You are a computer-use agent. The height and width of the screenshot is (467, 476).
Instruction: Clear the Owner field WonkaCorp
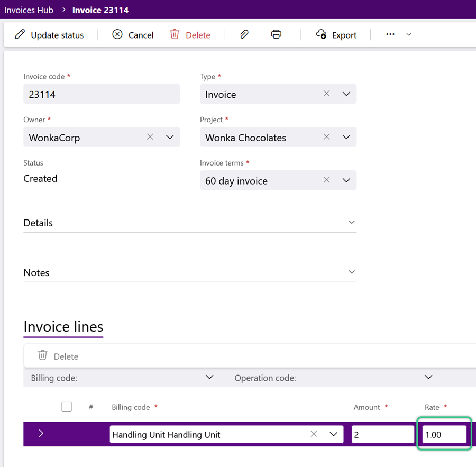pyautogui.click(x=150, y=136)
